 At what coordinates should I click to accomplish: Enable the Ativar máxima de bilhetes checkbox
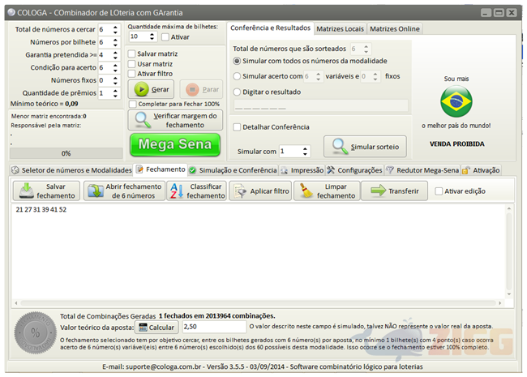tap(165, 37)
